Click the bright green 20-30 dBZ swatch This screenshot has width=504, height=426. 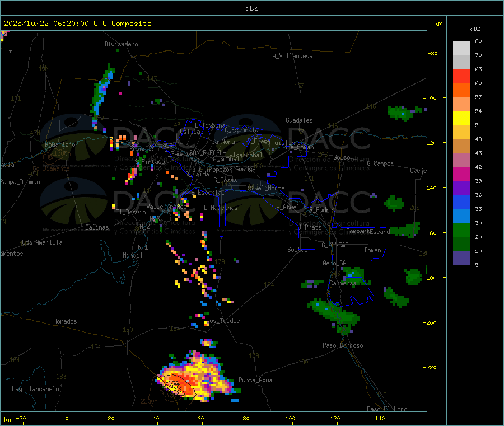[x=461, y=230]
